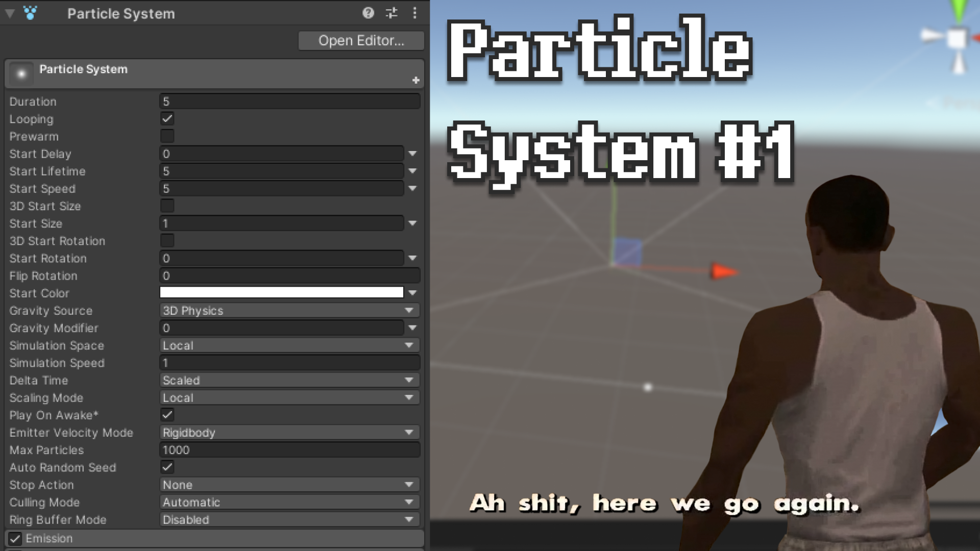
Task: Click the white bottom cone of scene gizmo
Action: [x=959, y=62]
